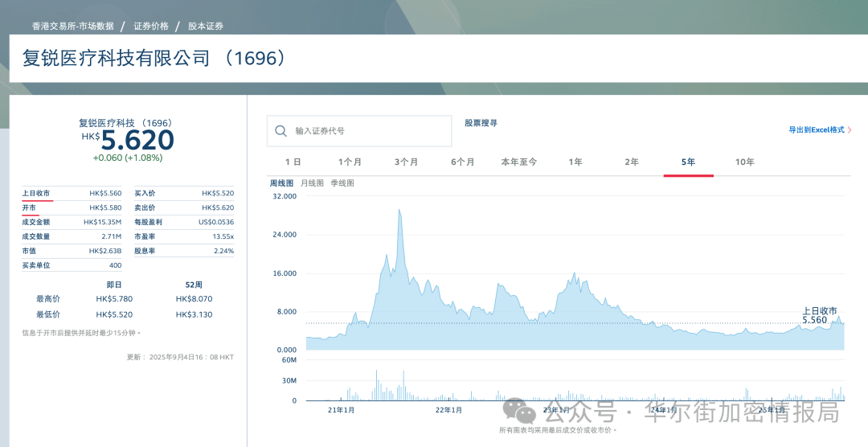The height and width of the screenshot is (447, 868).
Task: Click the change +0.060 (+1.08%)
Action: (128, 158)
